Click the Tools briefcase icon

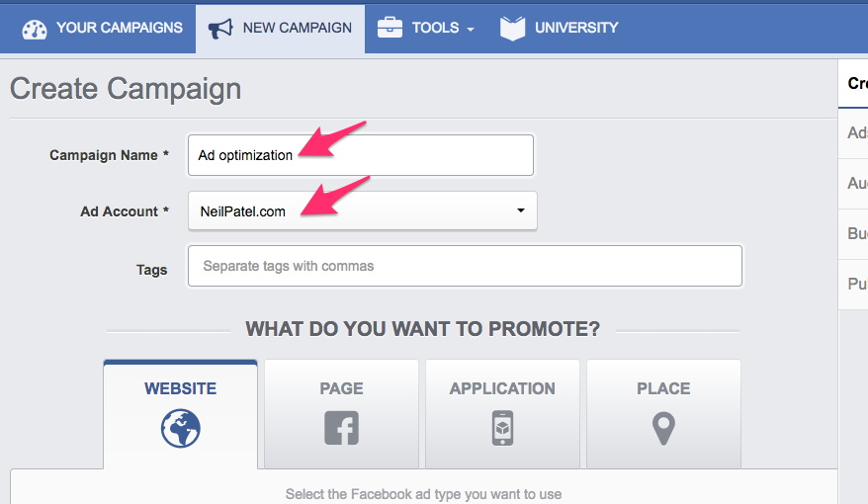[x=391, y=28]
